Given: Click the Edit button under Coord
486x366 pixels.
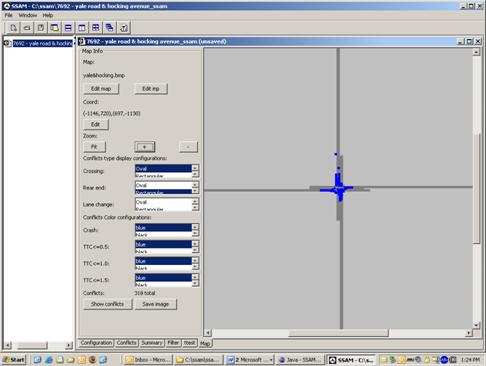Looking at the screenshot, I should click(x=96, y=124).
